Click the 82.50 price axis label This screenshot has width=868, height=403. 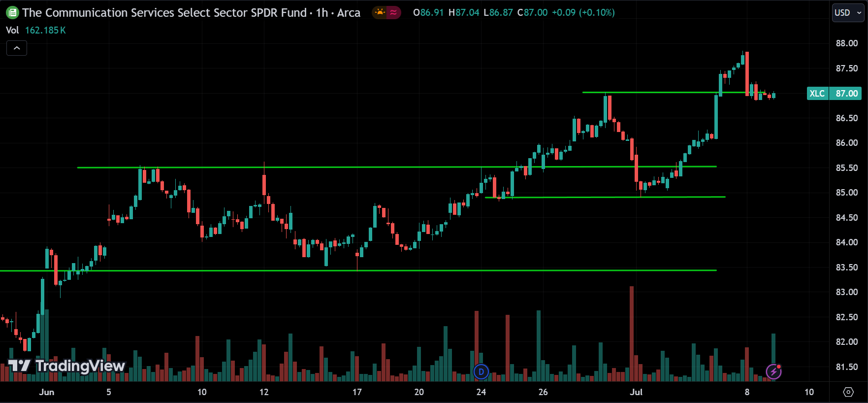846,317
